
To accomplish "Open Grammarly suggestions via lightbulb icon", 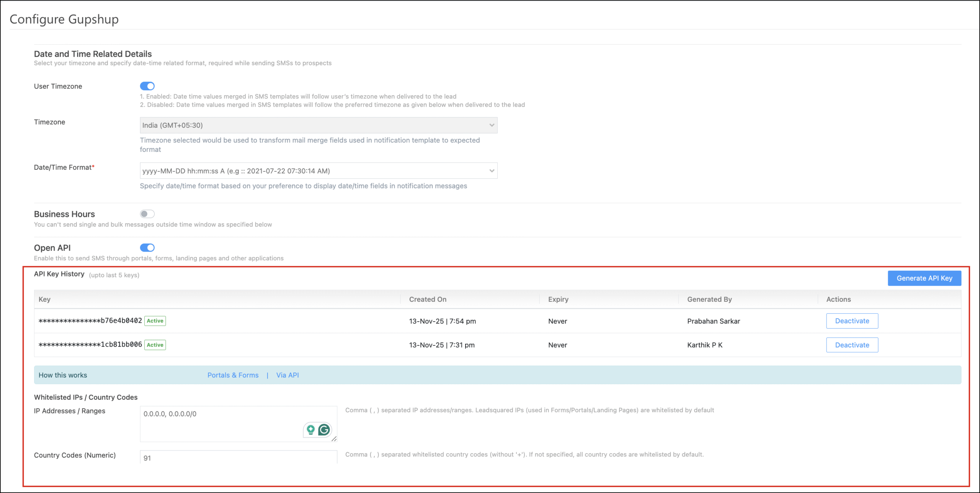I will pos(310,430).
